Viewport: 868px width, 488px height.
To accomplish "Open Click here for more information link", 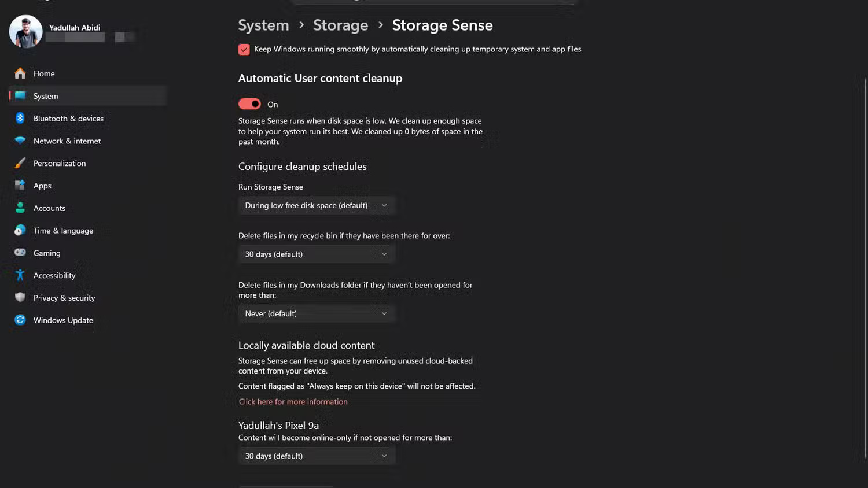I will pos(293,402).
